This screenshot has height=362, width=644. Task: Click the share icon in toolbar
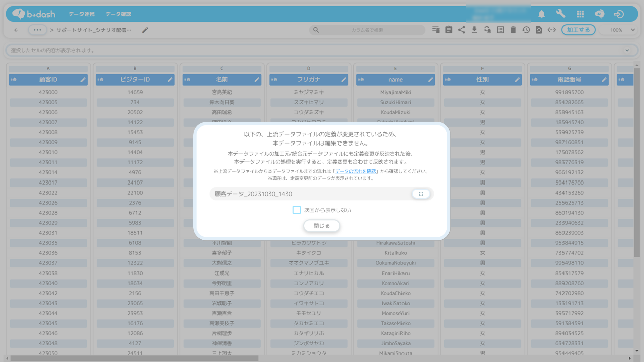coord(461,30)
